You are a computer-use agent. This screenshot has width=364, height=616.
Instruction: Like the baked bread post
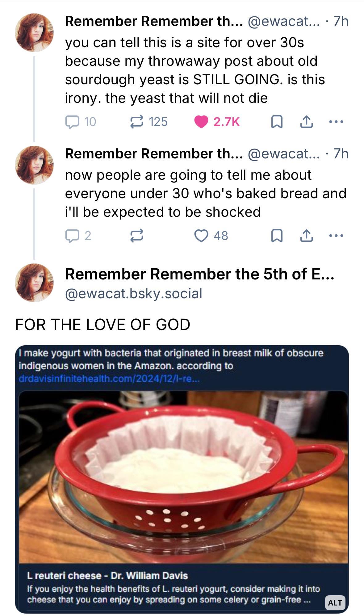[201, 236]
